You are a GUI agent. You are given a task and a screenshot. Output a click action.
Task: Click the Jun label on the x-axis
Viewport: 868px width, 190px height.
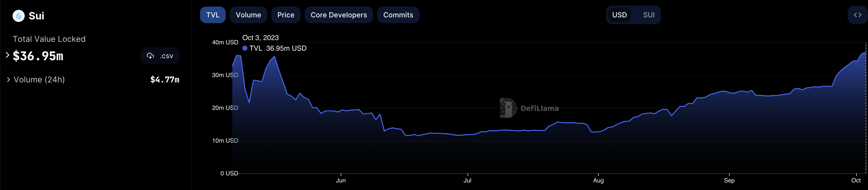[x=341, y=180]
